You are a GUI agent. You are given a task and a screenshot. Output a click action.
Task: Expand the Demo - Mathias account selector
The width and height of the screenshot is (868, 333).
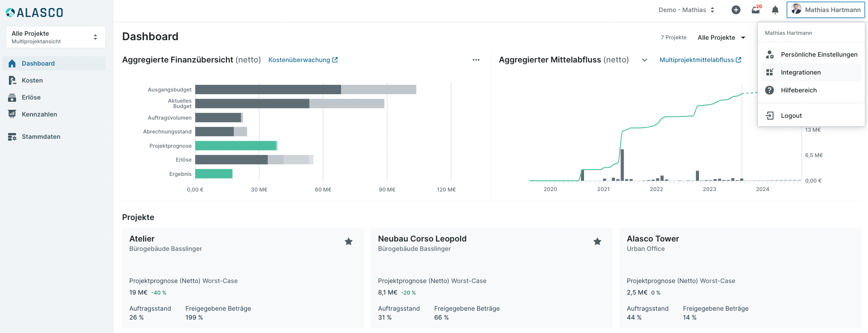tap(687, 10)
